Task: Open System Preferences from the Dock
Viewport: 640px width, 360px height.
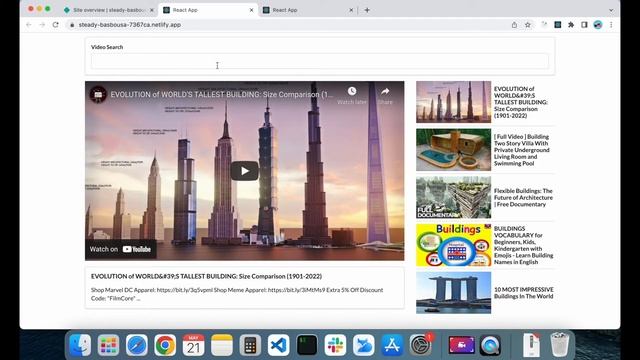Action: point(420,345)
